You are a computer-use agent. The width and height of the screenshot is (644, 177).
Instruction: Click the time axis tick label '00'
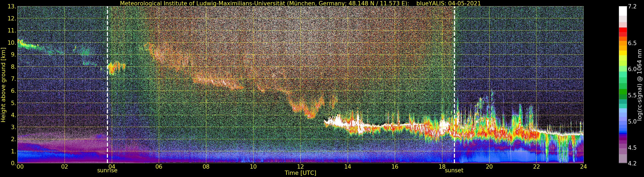tap(20, 167)
